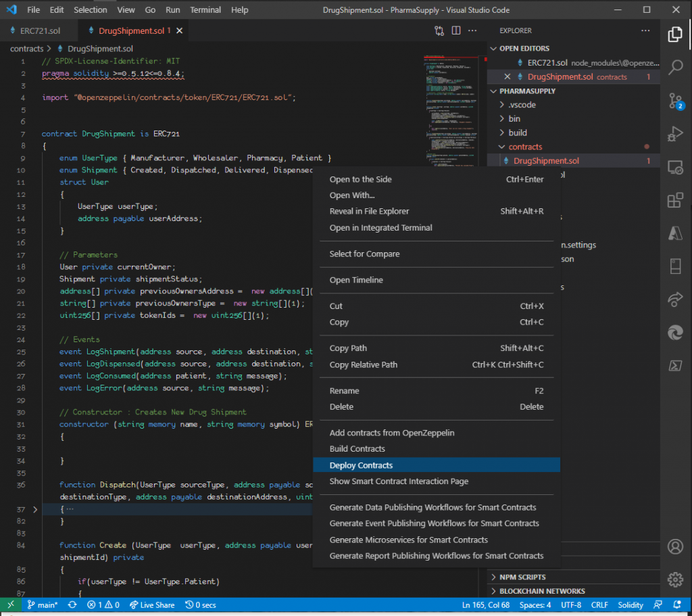Select Deploy Contracts from context menu
Image resolution: width=692 pixels, height=616 pixels.
437,465
